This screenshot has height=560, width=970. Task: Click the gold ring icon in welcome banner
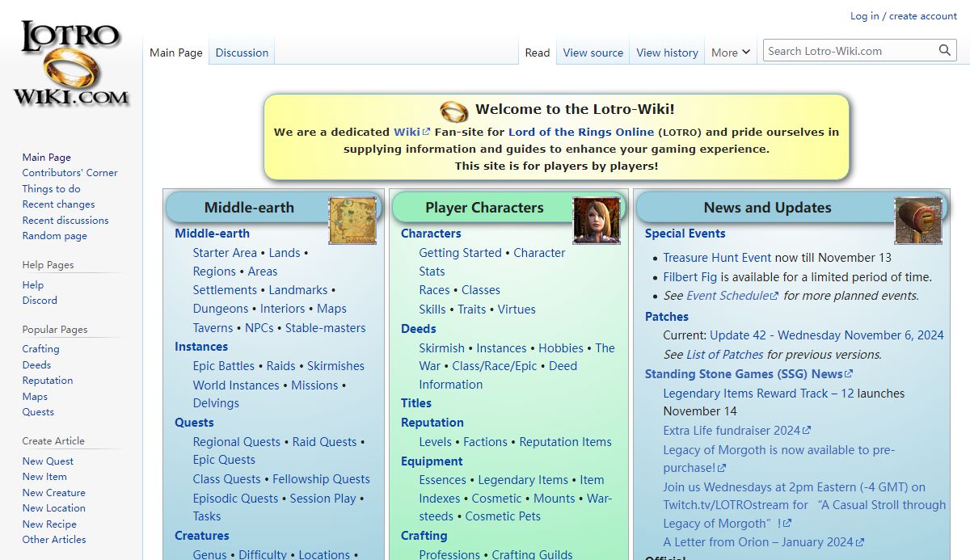pyautogui.click(x=454, y=111)
